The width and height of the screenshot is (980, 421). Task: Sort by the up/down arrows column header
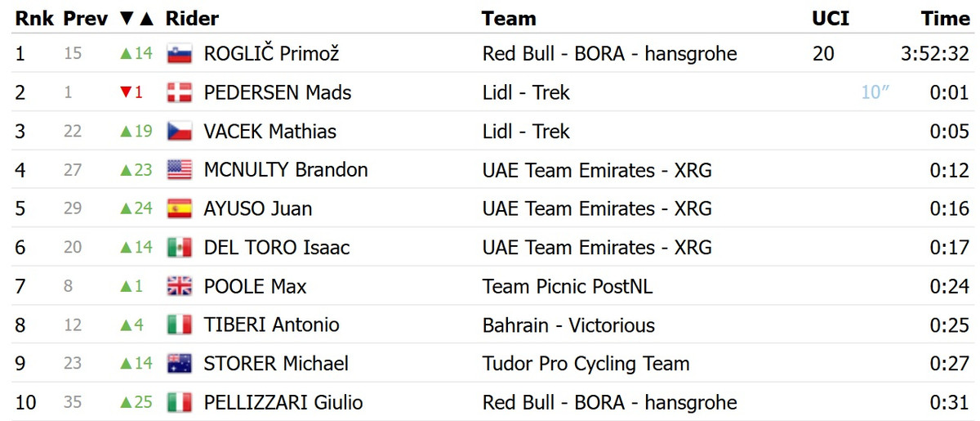click(136, 18)
